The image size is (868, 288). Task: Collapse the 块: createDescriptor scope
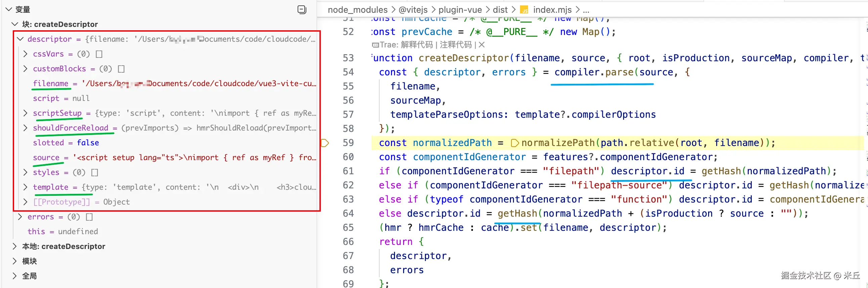pos(14,24)
